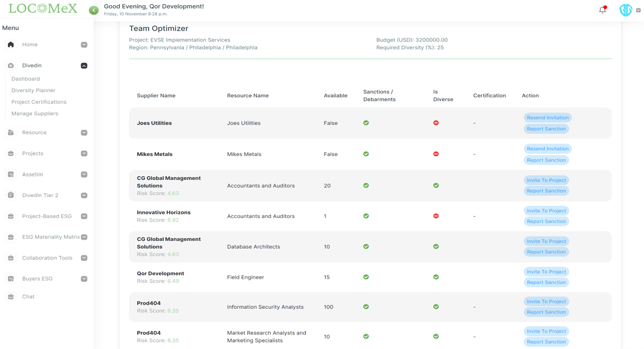The height and width of the screenshot is (349, 644).
Task: Click the DivedIn Tier 2 icon
Action: pos(10,195)
